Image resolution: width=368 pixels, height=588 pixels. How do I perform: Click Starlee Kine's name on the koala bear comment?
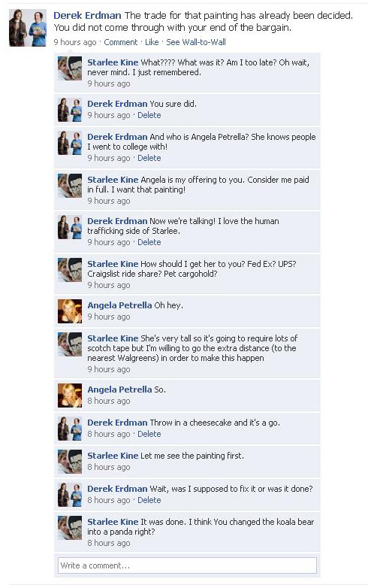pos(113,522)
